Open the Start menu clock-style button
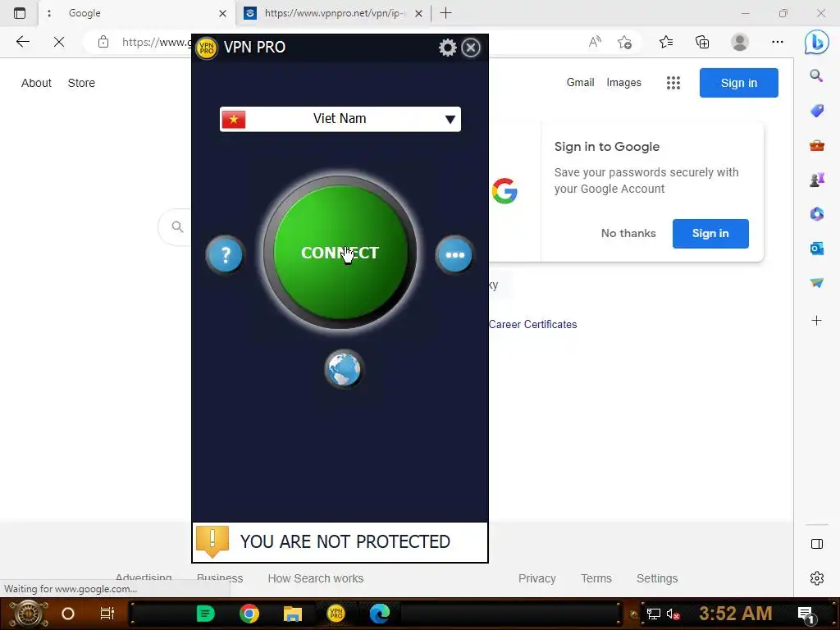The width and height of the screenshot is (840, 630). coord(29,614)
